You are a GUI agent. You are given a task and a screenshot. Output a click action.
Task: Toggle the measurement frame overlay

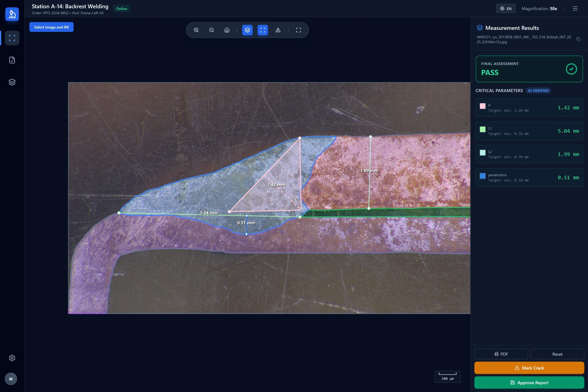262,30
